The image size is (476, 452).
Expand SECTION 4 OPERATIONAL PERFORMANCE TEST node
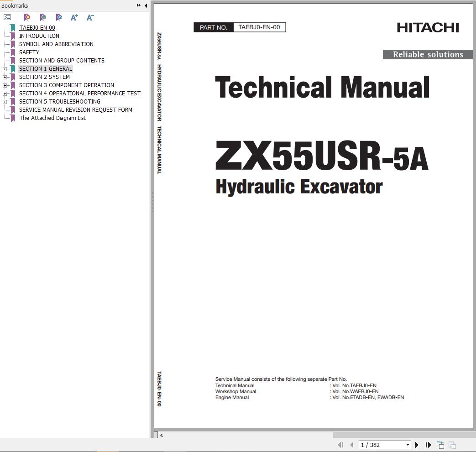point(5,94)
